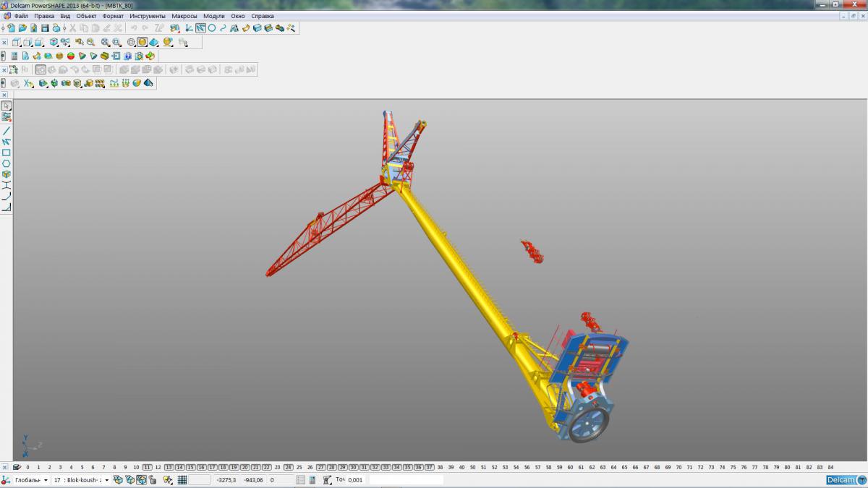The height and width of the screenshot is (488, 868).
Task: Click the red-green sphere analysis icon
Action: [x=71, y=56]
